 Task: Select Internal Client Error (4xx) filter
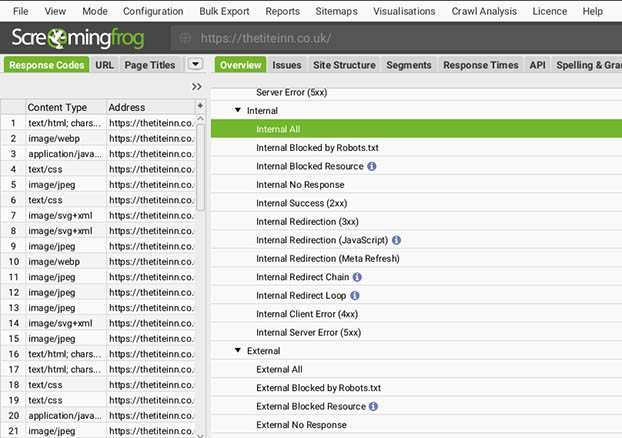(x=308, y=314)
